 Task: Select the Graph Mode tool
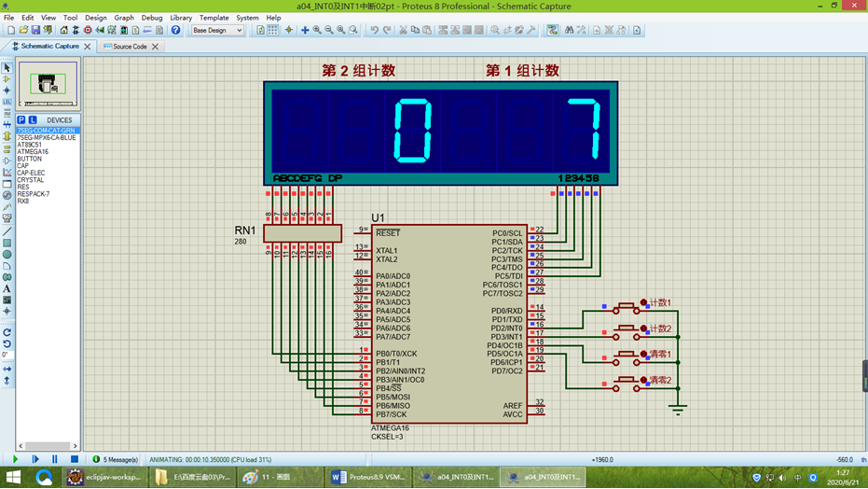(x=7, y=173)
